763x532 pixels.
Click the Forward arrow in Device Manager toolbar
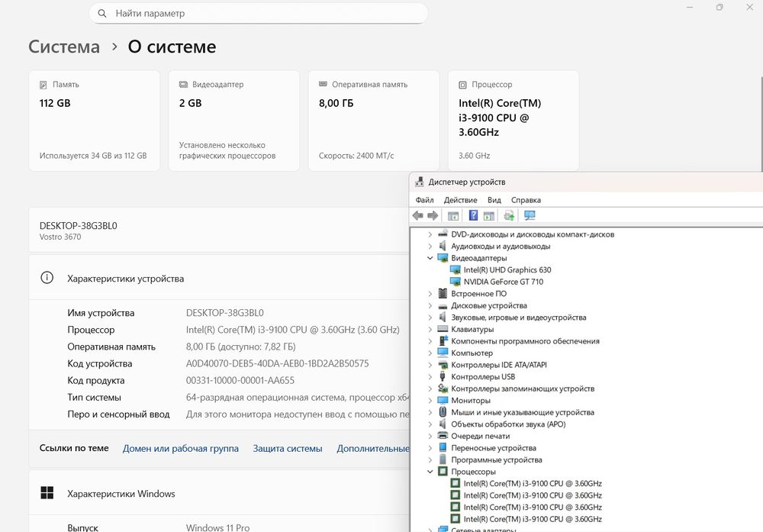point(433,215)
